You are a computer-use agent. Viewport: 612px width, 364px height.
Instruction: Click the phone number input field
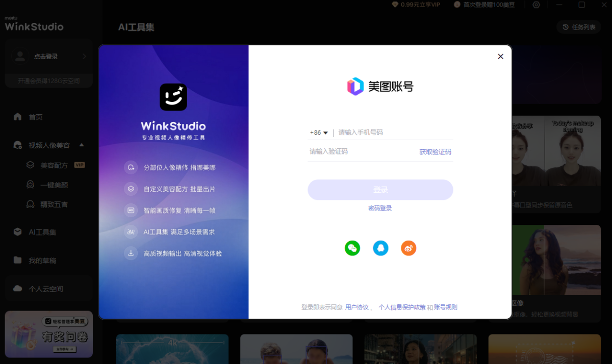tap(393, 133)
